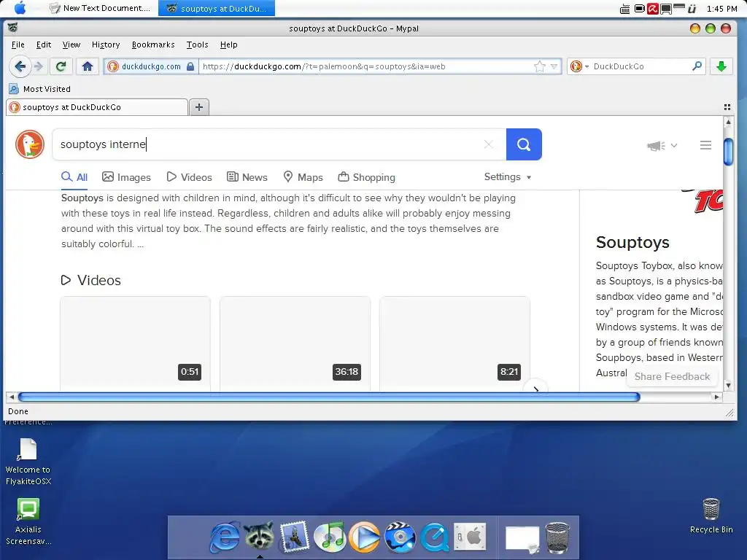Open the Help menu
Image resolution: width=747 pixels, height=560 pixels.
tap(228, 44)
